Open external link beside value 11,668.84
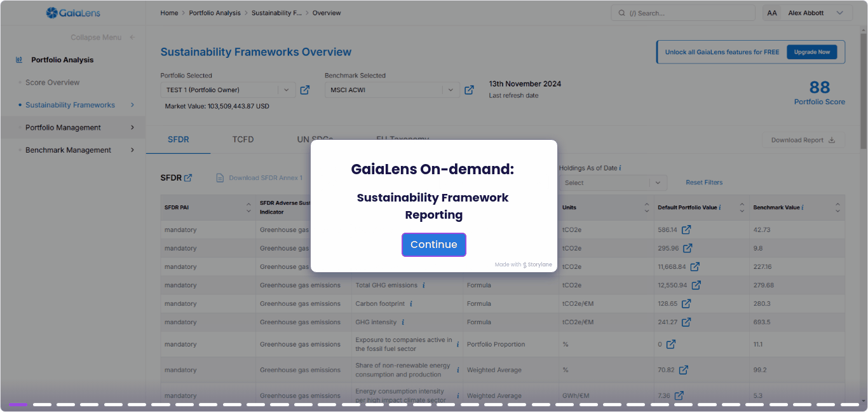The height and width of the screenshot is (412, 868). (695, 266)
